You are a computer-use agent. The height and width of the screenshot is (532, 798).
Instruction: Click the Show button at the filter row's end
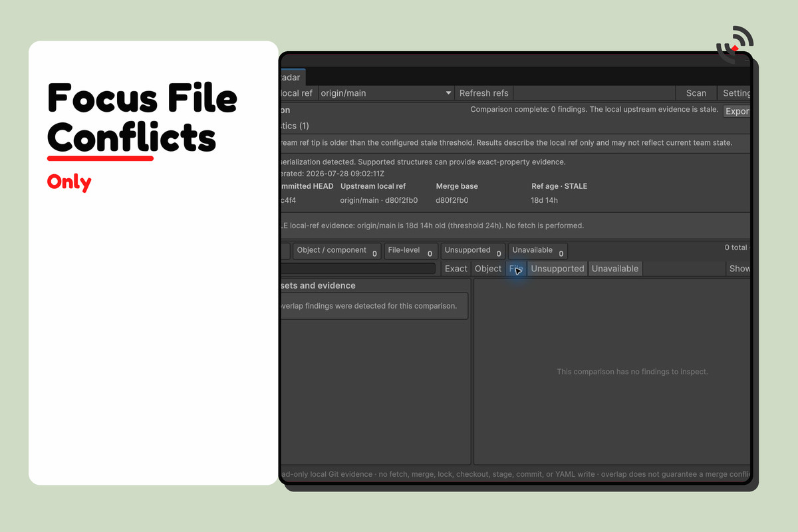(739, 269)
